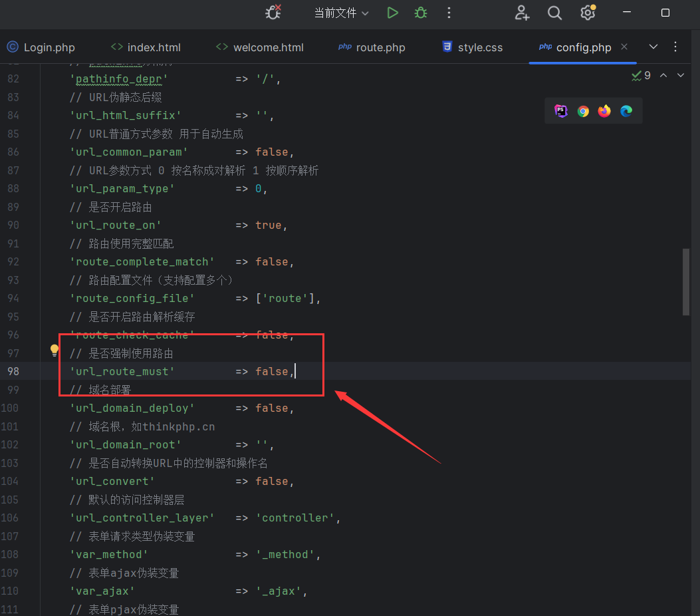Switch to the welcome.html tab
700x616 pixels.
click(x=260, y=47)
